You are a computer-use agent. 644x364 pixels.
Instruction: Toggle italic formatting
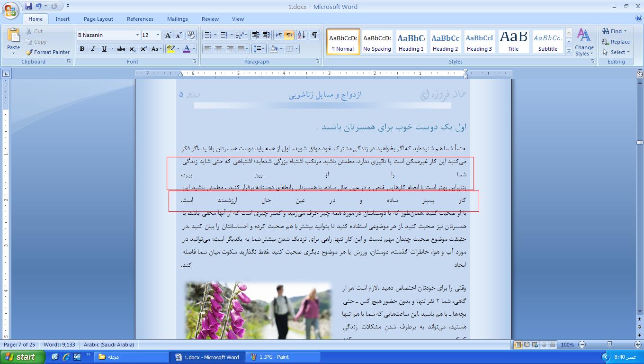(93, 49)
